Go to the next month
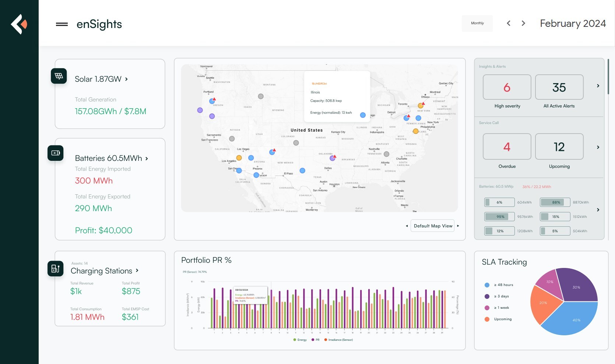Viewport: 615px width, 364px height. click(523, 23)
